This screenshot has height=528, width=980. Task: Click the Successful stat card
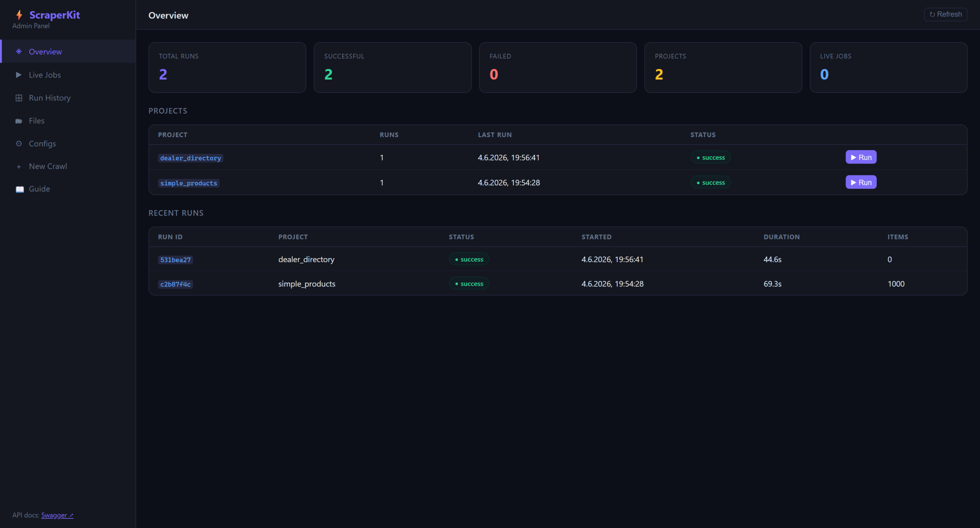click(392, 67)
